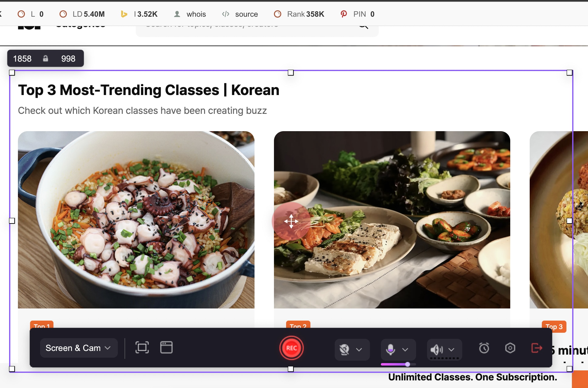Click the Pinterest PIN 0 metric
Viewport: 588px width, 388px height.
pos(357,14)
